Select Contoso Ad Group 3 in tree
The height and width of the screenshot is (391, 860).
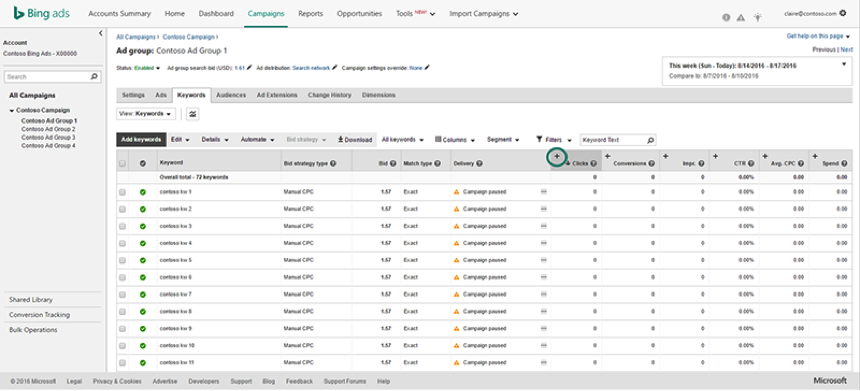point(48,138)
